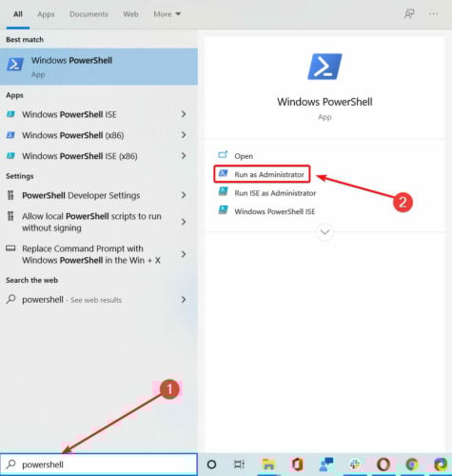Click Run ISE as Administrator
The height and width of the screenshot is (476, 452).
point(275,193)
